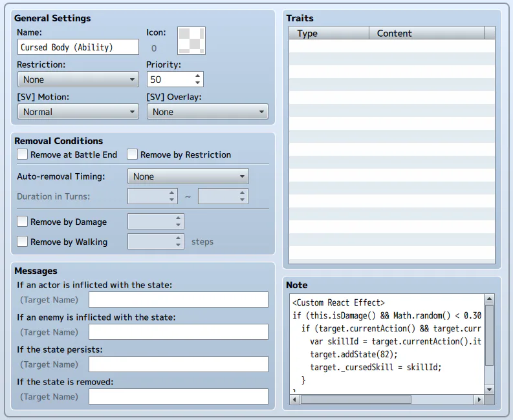Image resolution: width=513 pixels, height=420 pixels.
Task: Enable Remove by Walking checkbox
Action: [x=23, y=242]
